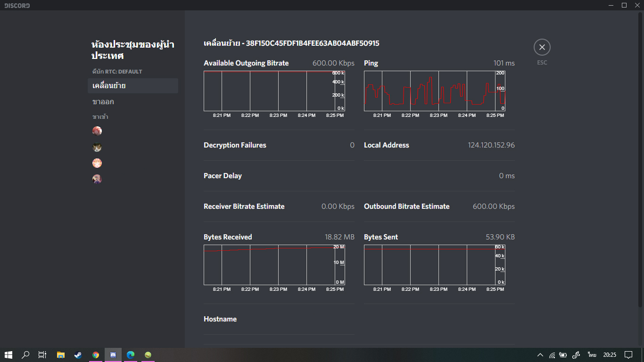Click the 18.82 MB value
The image size is (644, 362).
tap(339, 237)
